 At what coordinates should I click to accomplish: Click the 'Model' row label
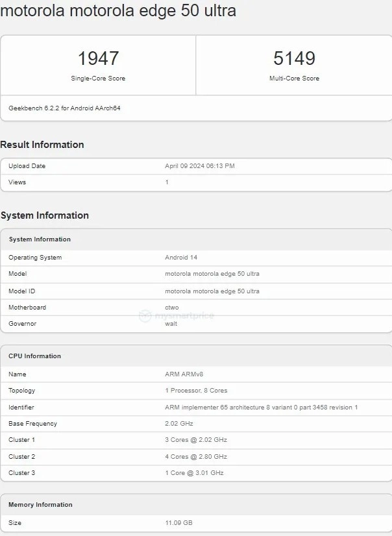[x=18, y=273]
